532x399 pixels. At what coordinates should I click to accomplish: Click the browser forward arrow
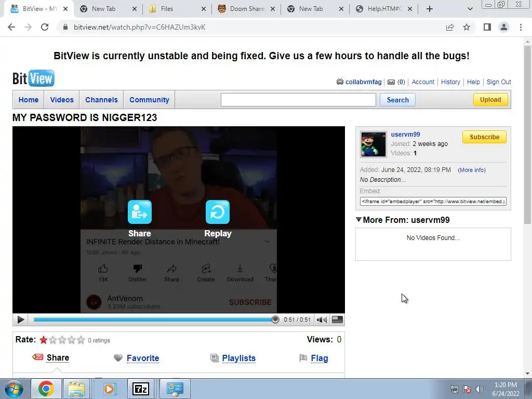(x=28, y=27)
